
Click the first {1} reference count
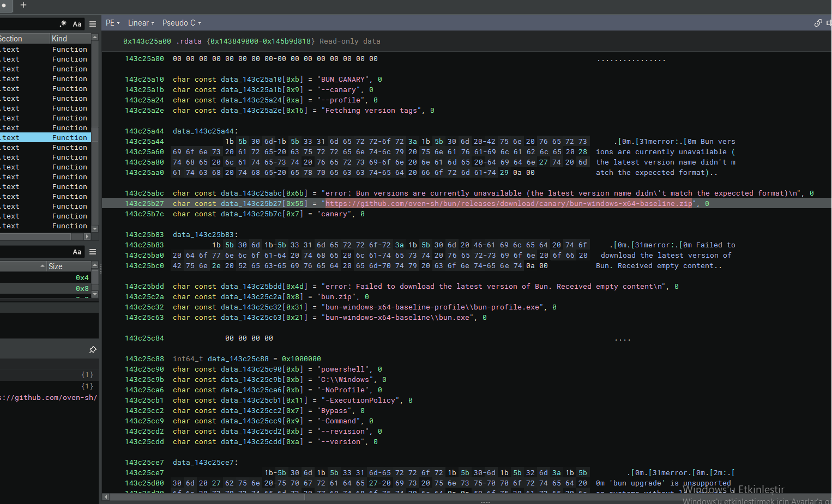pos(87,375)
